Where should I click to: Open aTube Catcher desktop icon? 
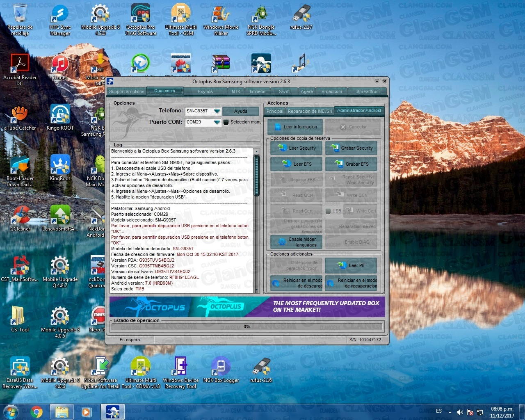[20, 117]
